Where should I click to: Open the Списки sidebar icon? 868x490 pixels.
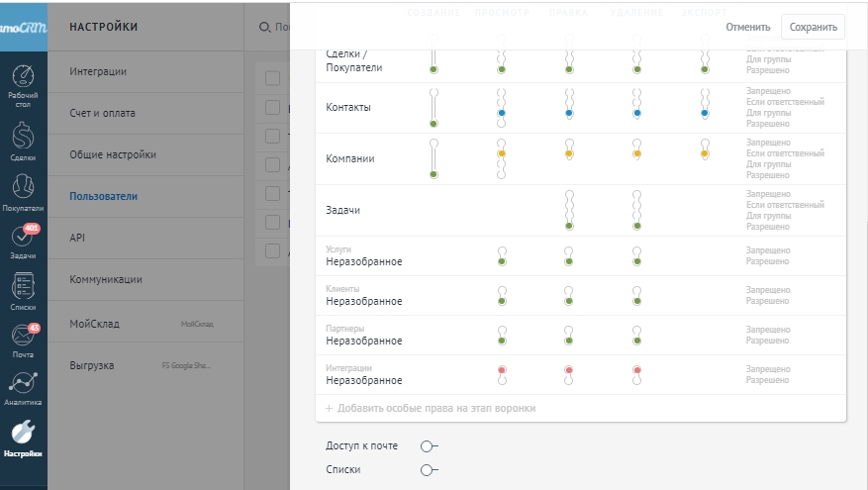point(23,291)
